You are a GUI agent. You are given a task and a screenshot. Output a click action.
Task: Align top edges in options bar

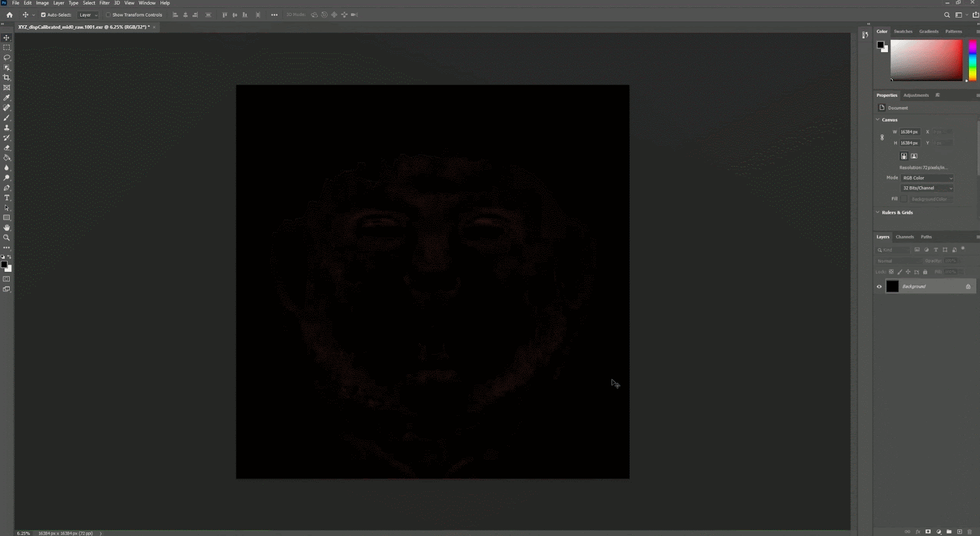click(x=224, y=15)
